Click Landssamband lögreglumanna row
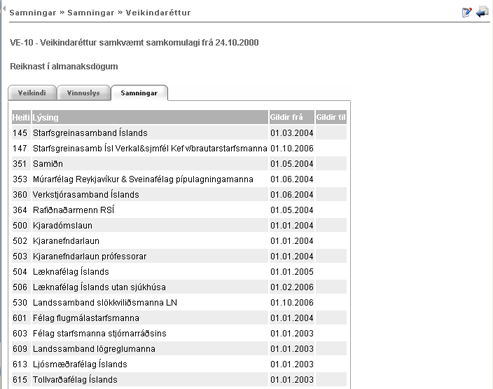Viewport: 493px width, 389px height. pyautogui.click(x=179, y=349)
